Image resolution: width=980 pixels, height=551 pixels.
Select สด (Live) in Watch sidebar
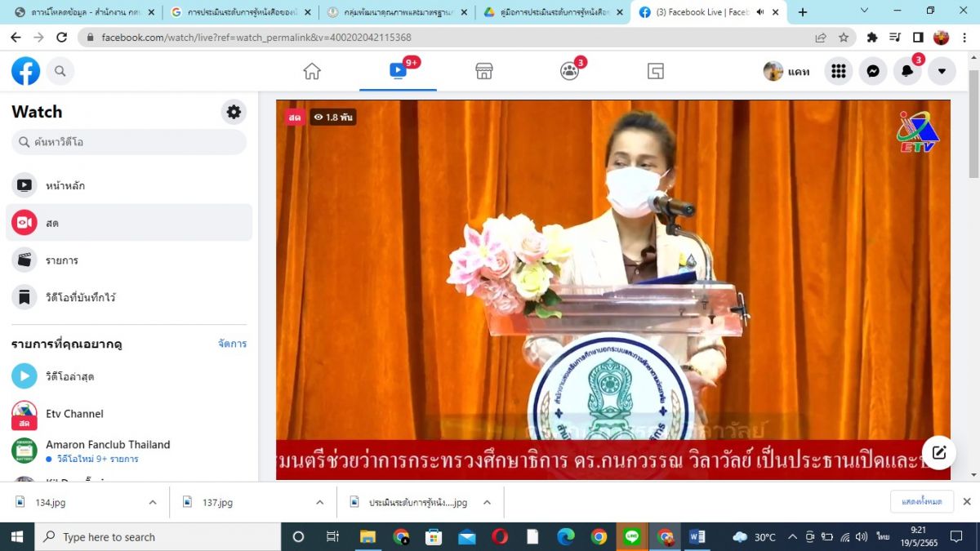[x=128, y=223]
